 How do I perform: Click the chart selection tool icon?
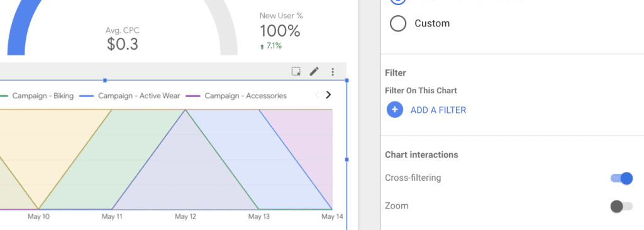(296, 72)
